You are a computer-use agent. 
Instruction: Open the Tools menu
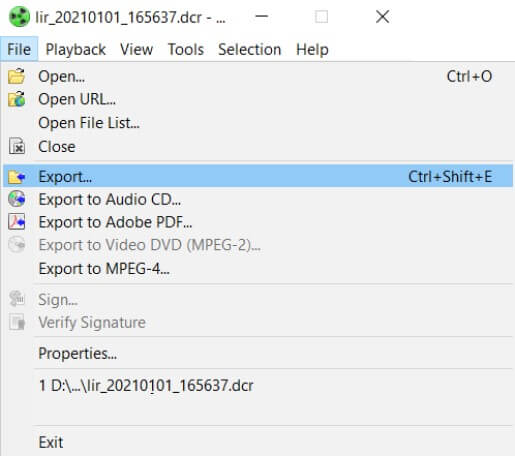(x=186, y=49)
